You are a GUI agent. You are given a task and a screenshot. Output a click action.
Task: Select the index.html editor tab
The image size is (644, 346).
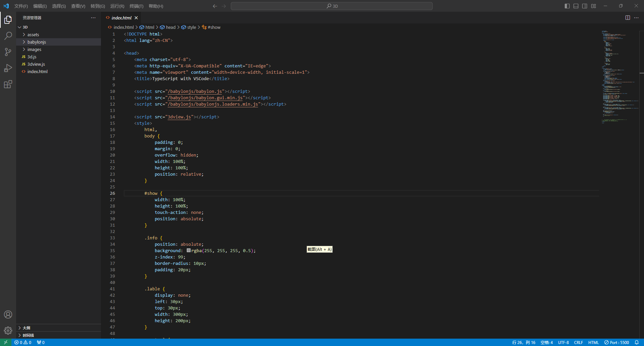click(121, 18)
